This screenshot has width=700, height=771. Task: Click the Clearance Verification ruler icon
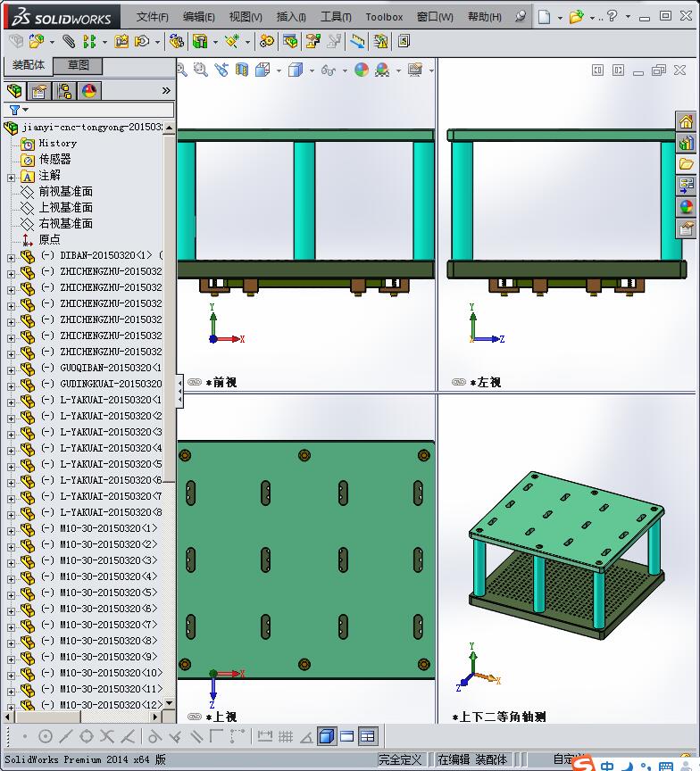357,41
